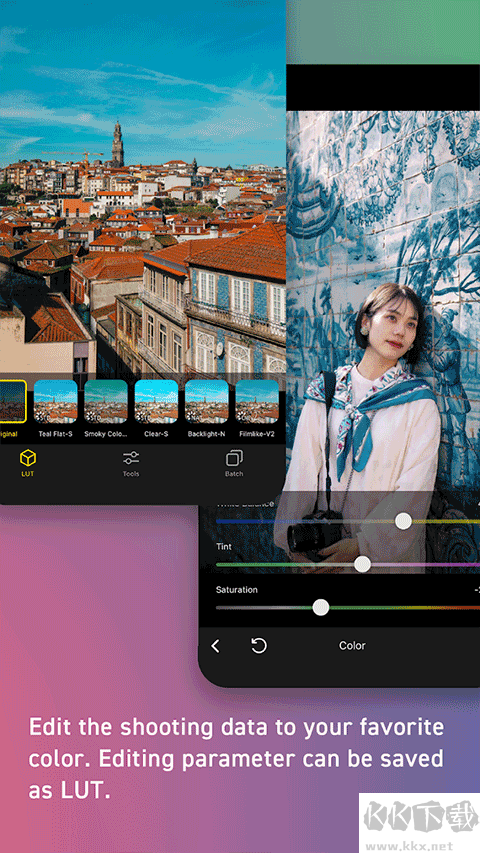Open the Tools sliders icon
Image resolution: width=480 pixels, height=853 pixels.
131,458
